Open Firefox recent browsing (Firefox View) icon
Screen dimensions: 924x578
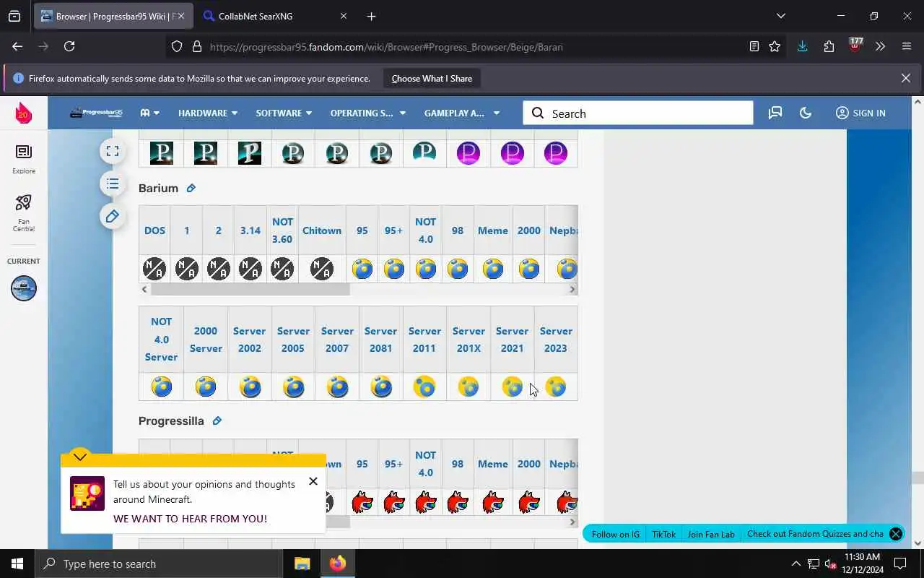[14, 16]
